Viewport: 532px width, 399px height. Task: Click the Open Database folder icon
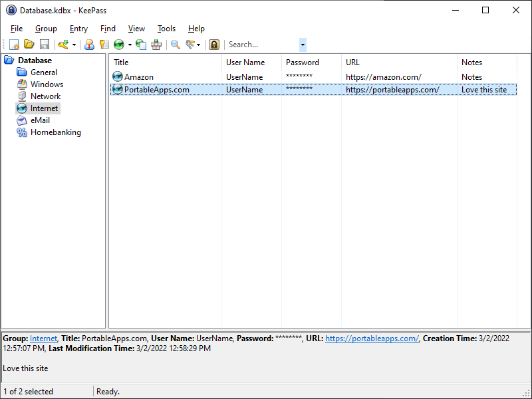[29, 45]
